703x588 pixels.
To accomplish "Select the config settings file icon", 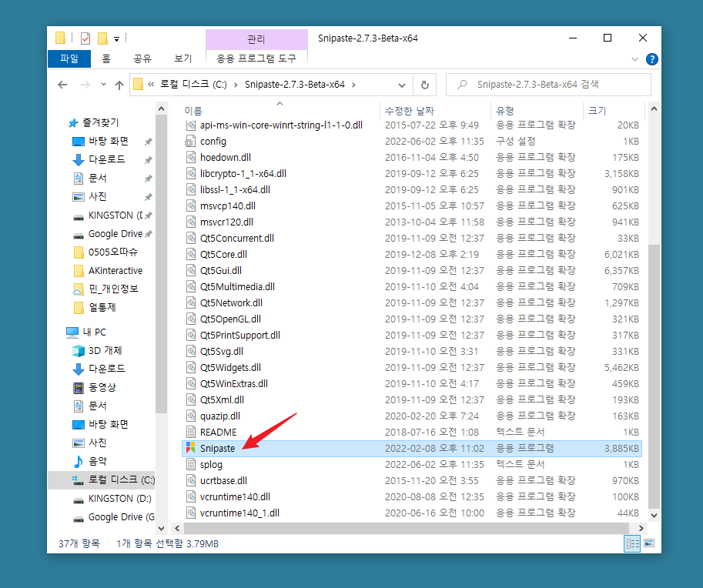I will click(190, 142).
